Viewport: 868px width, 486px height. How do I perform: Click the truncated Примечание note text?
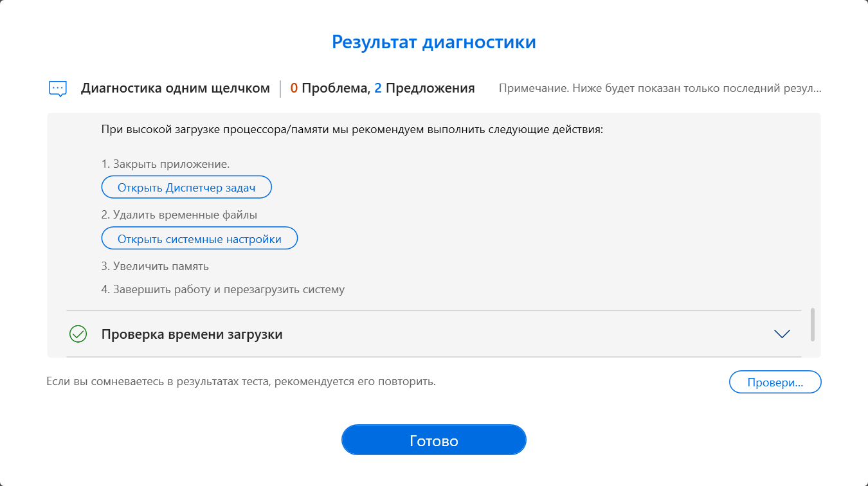pos(660,88)
